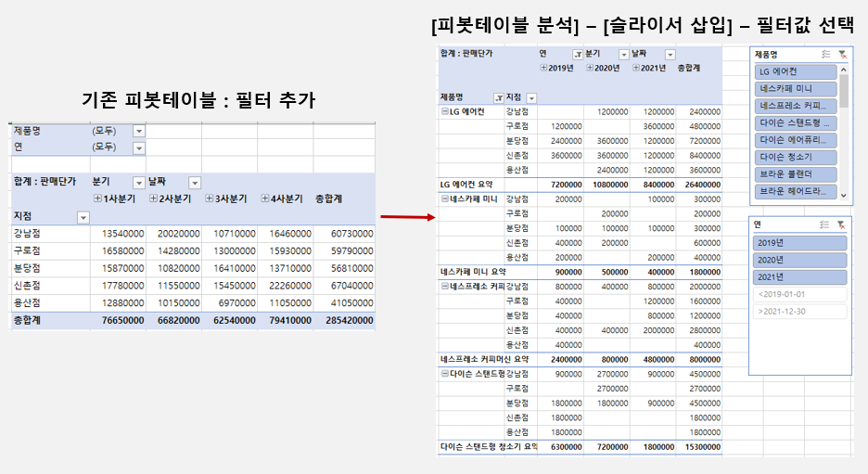The height and width of the screenshot is (474, 868).
Task: Collapse the 네스프레소 커피 row group
Action: coord(444,287)
